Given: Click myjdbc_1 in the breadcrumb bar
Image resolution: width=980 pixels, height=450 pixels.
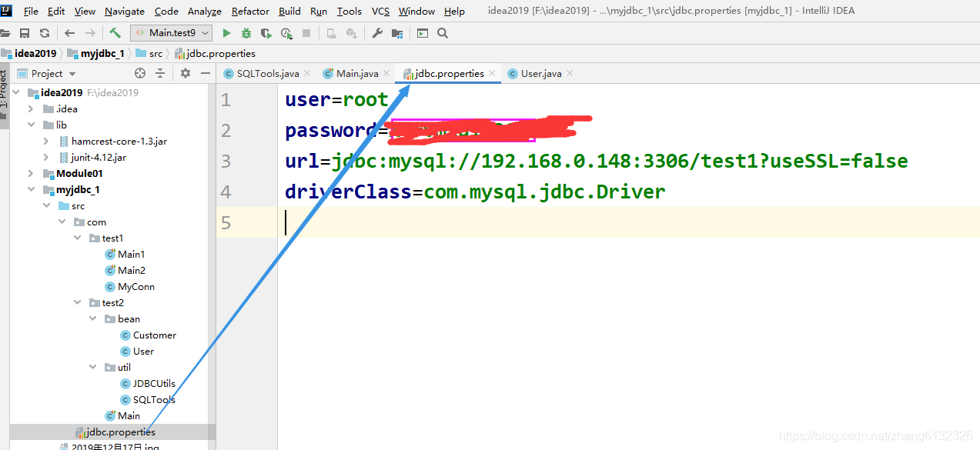Looking at the screenshot, I should [96, 53].
